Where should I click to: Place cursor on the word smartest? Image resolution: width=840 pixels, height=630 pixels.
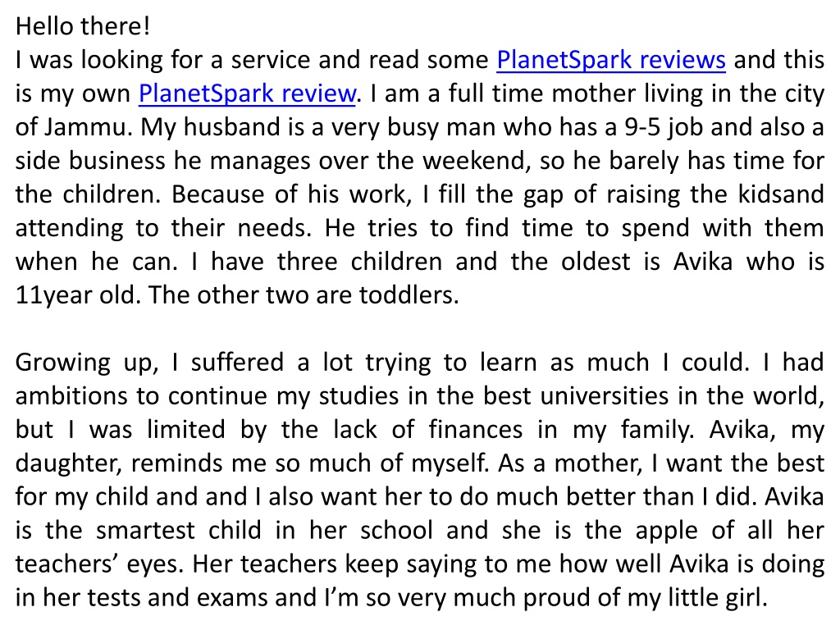pos(145,531)
